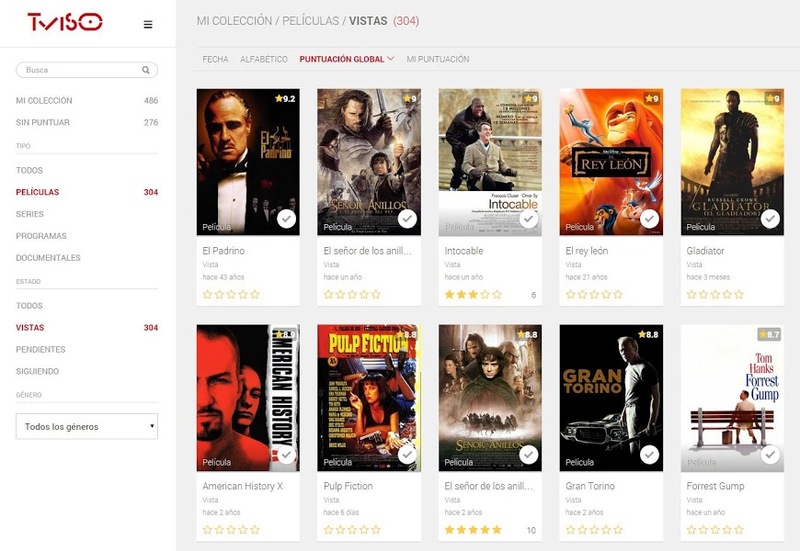This screenshot has width=800, height=551.
Task: Expand the Puntuación Global sort arrow
Action: click(x=391, y=59)
